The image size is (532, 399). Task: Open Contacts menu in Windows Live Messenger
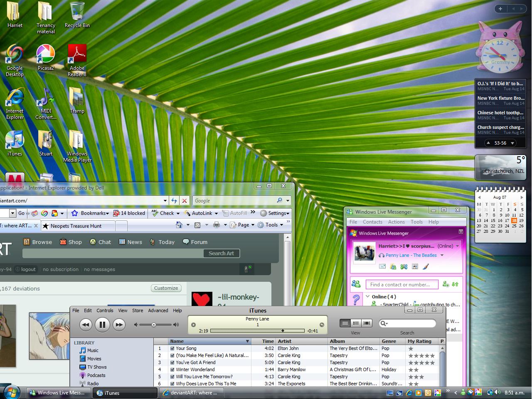tap(372, 222)
